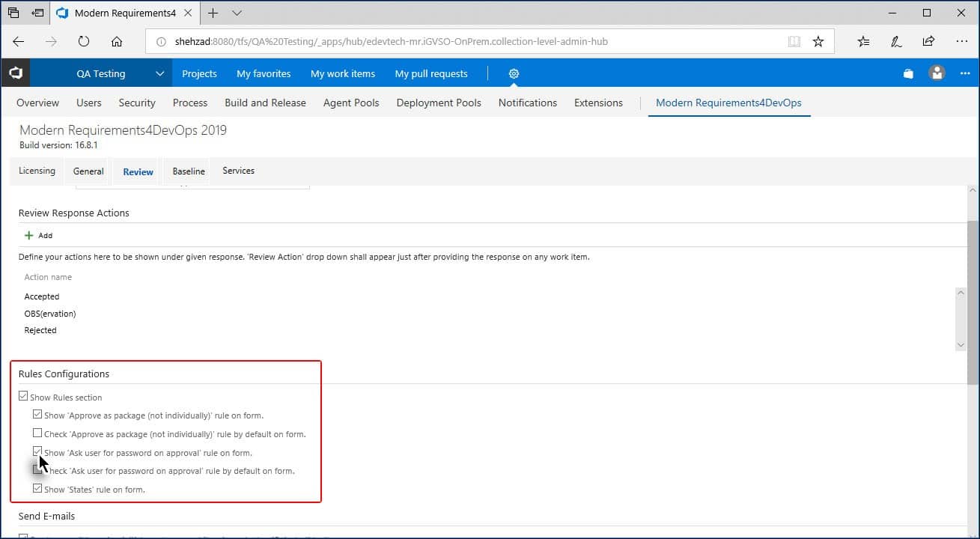Open My favorites in top navigation
The width and height of the screenshot is (980, 539).
coord(264,73)
